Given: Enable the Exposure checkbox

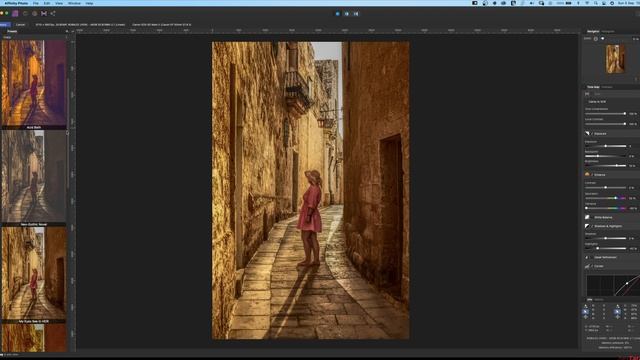Looking at the screenshot, I should point(592,134).
